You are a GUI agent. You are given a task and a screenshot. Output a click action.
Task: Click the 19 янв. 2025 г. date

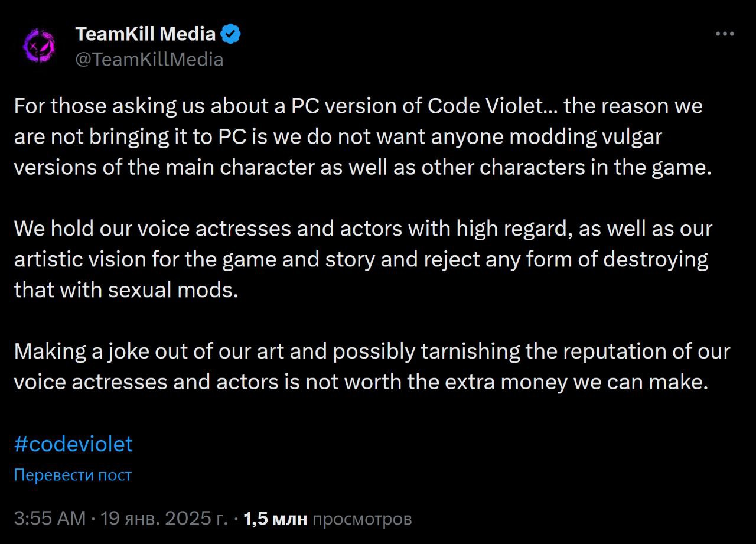click(164, 519)
